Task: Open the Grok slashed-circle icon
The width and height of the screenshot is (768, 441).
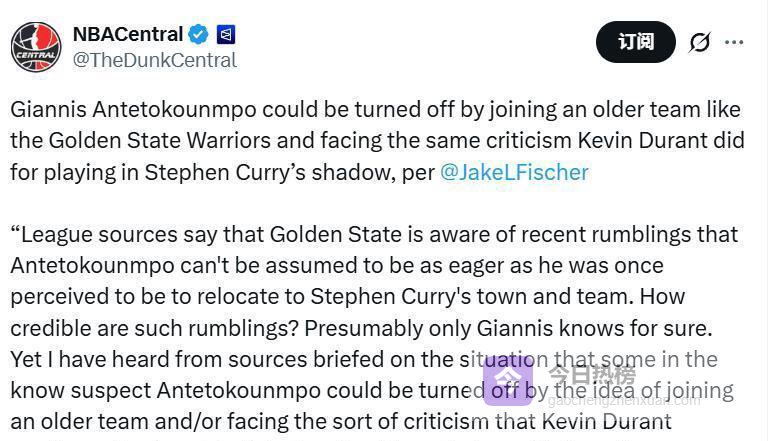Action: 699,42
